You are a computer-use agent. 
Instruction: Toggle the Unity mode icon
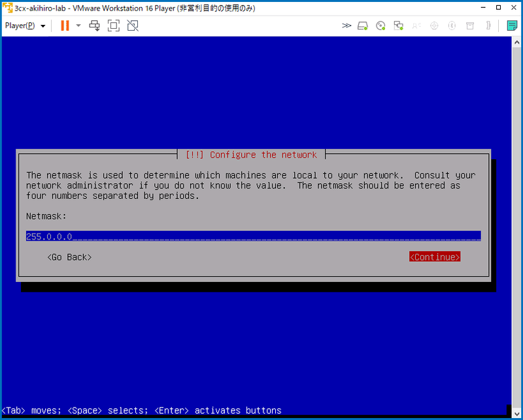coord(133,26)
